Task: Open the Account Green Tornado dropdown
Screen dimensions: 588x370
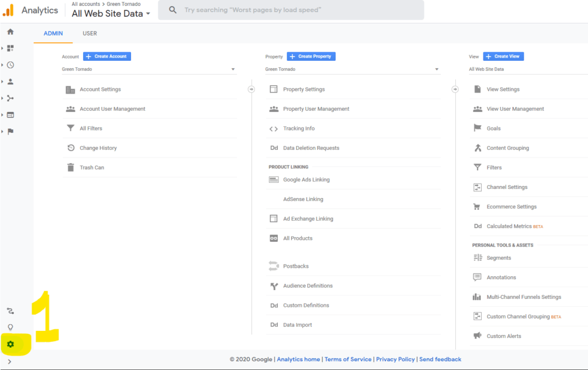Action: (149, 70)
